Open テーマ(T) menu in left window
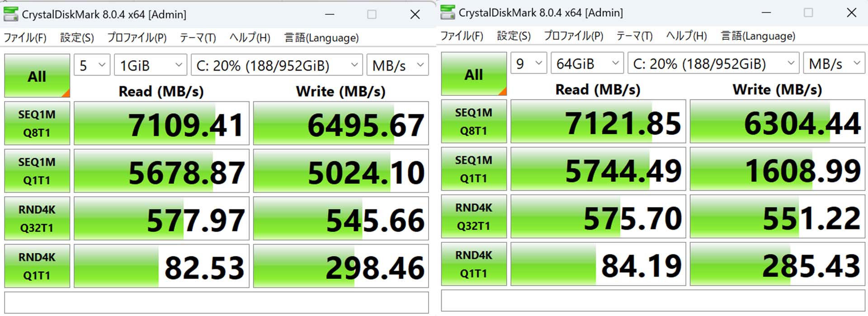868x316 pixels. click(x=198, y=38)
